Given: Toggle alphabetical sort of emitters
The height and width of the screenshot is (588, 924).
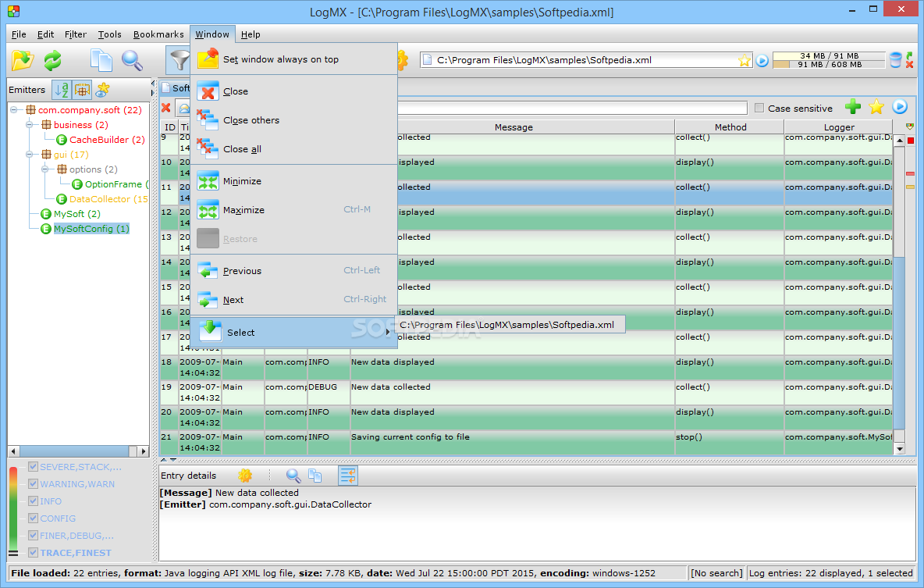Looking at the screenshot, I should (x=62, y=90).
